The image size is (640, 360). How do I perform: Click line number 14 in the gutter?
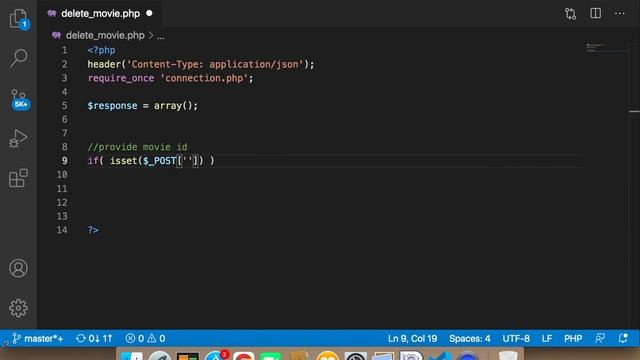pos(62,230)
